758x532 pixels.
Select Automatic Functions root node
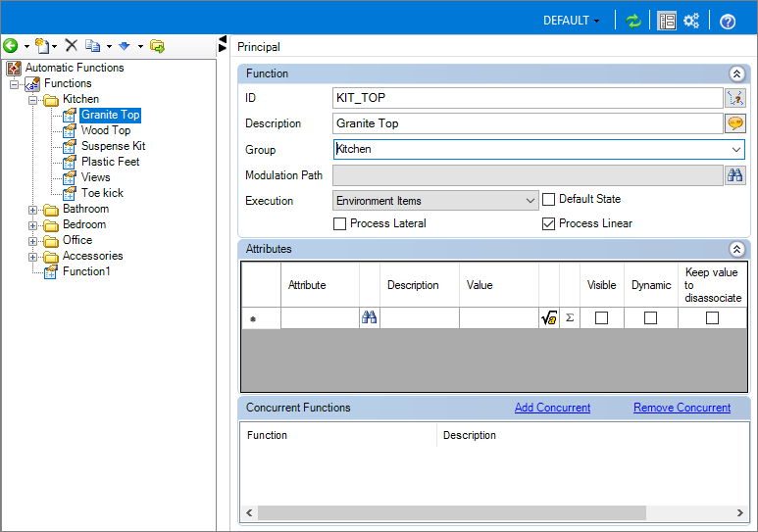tap(75, 68)
